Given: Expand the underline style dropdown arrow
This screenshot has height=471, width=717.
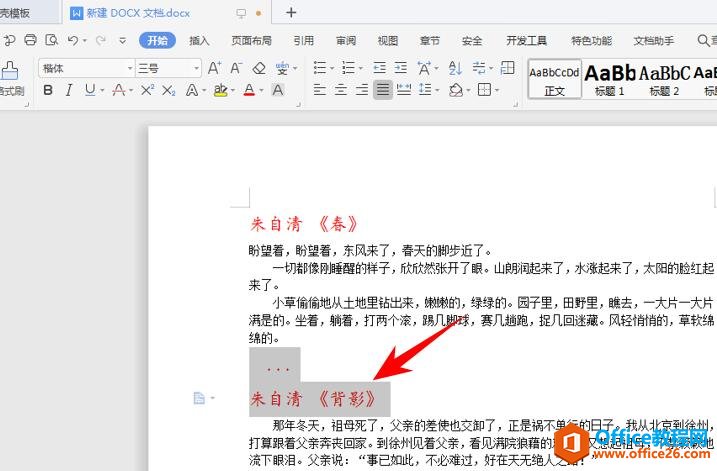Looking at the screenshot, I should [x=102, y=91].
